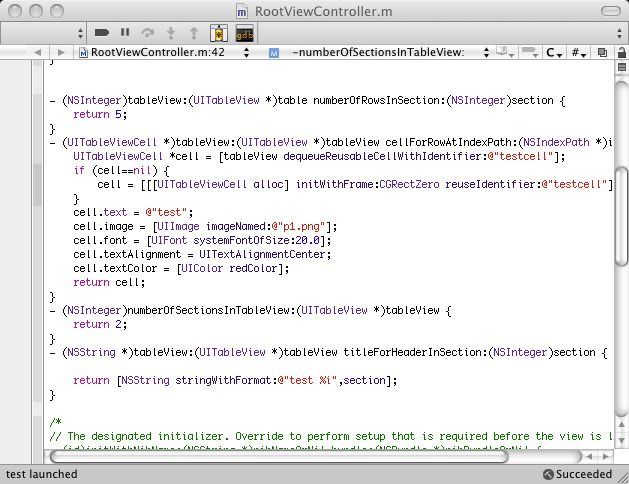Click the 'cell.text = @"test";' line
Viewport: 629px width, 484px height.
click(x=133, y=212)
